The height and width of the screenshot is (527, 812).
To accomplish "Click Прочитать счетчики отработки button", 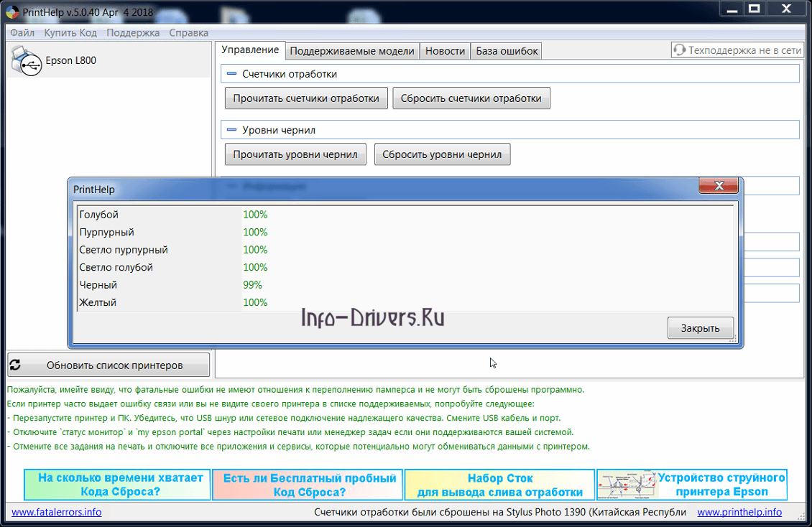I will 306,98.
